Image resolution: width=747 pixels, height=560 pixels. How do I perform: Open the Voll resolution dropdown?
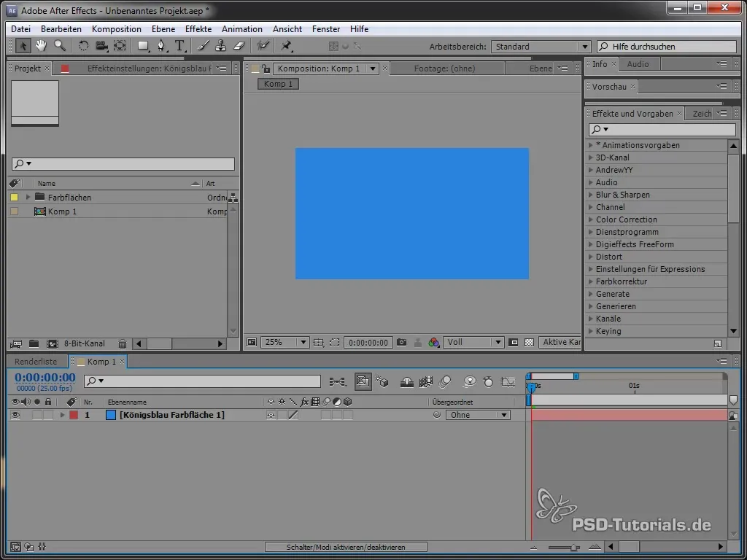(x=473, y=342)
